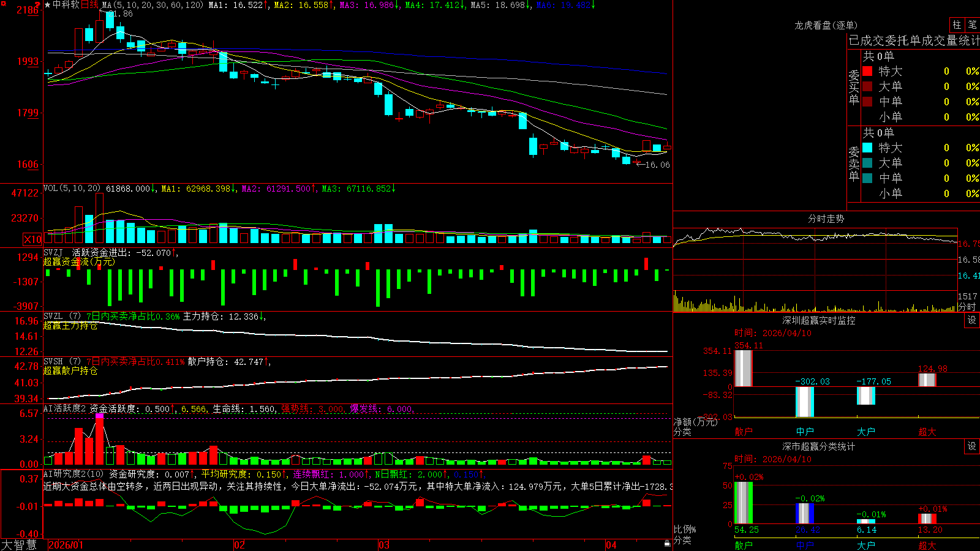The image size is (980, 551).
Task: Click the AI活跃度2 indicator label
Action: pyautogui.click(x=65, y=408)
